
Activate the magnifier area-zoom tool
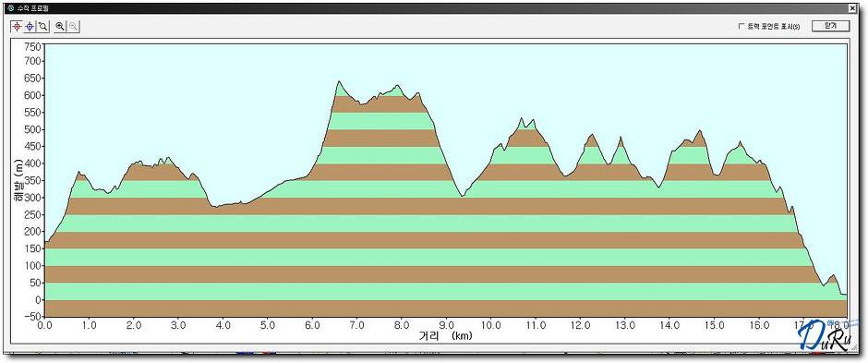(x=42, y=26)
